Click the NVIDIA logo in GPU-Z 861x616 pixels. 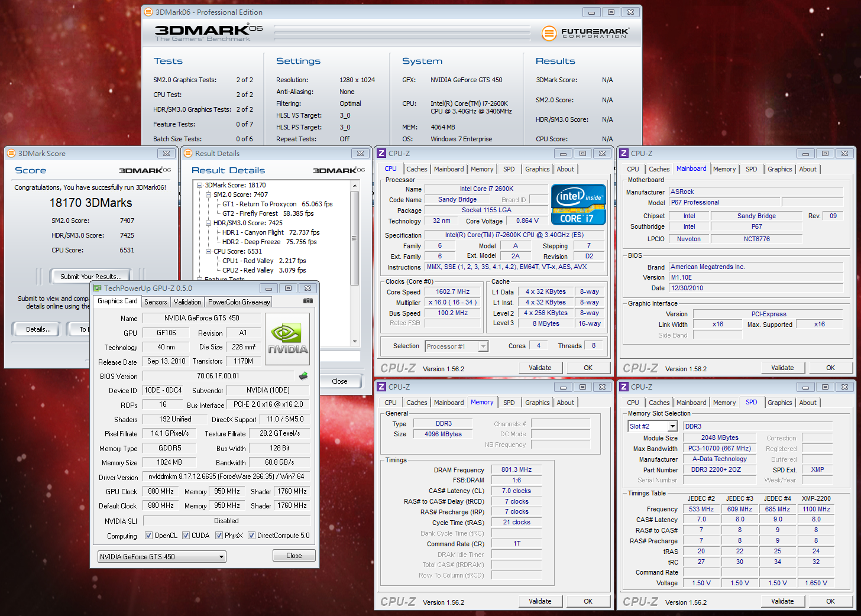coord(287,339)
